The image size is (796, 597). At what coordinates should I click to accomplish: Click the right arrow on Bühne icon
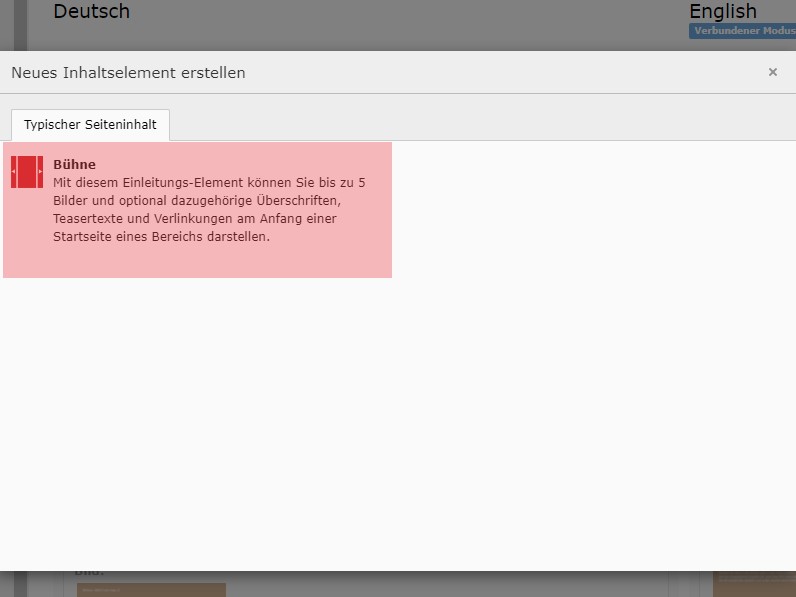40,173
